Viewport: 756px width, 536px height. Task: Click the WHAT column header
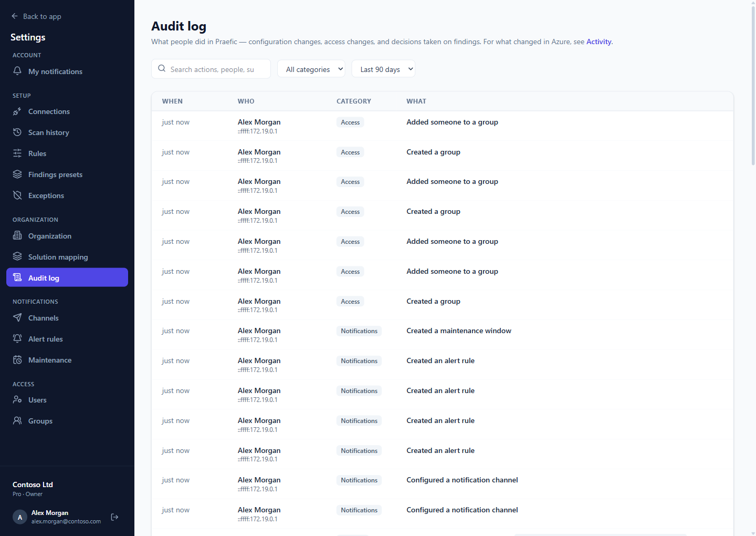click(x=416, y=101)
